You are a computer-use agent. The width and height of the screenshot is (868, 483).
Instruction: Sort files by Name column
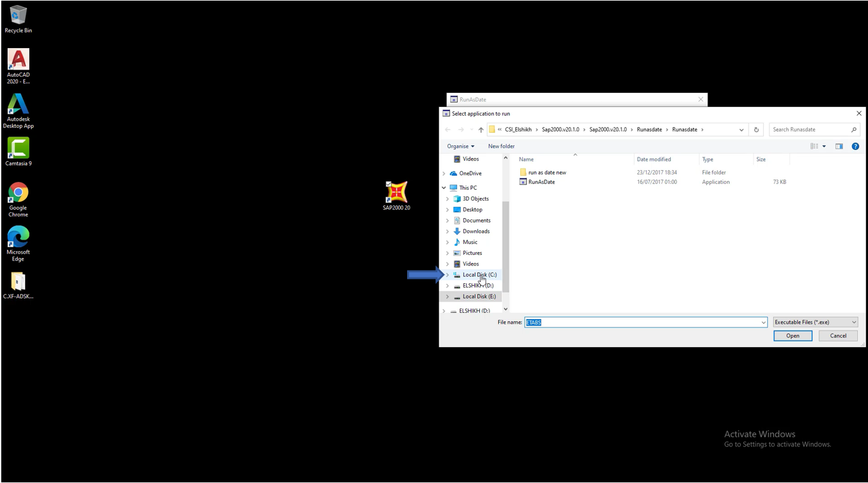(x=575, y=159)
